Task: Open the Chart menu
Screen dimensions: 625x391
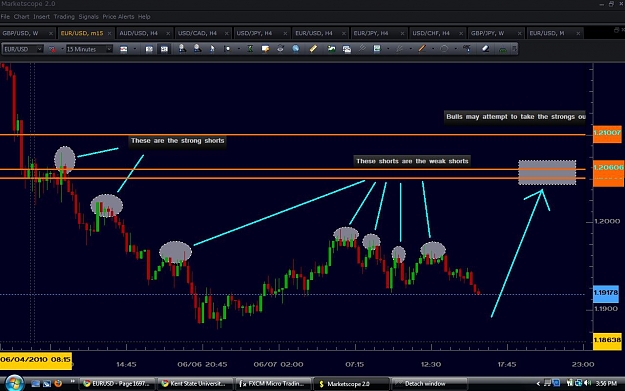Action: click(x=22, y=17)
